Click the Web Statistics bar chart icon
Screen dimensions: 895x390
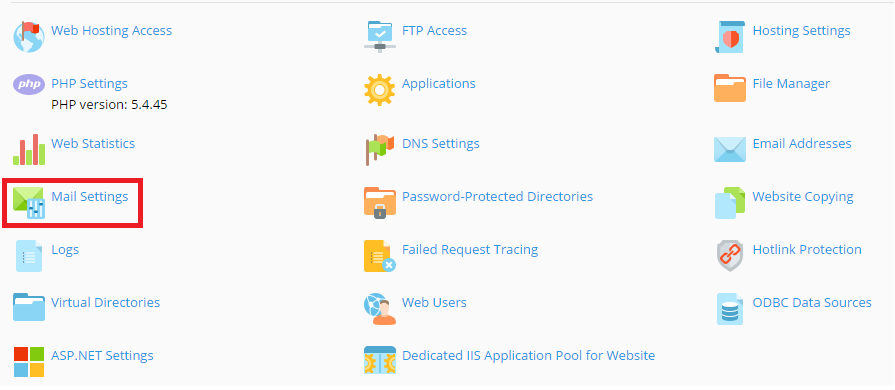[x=29, y=150]
